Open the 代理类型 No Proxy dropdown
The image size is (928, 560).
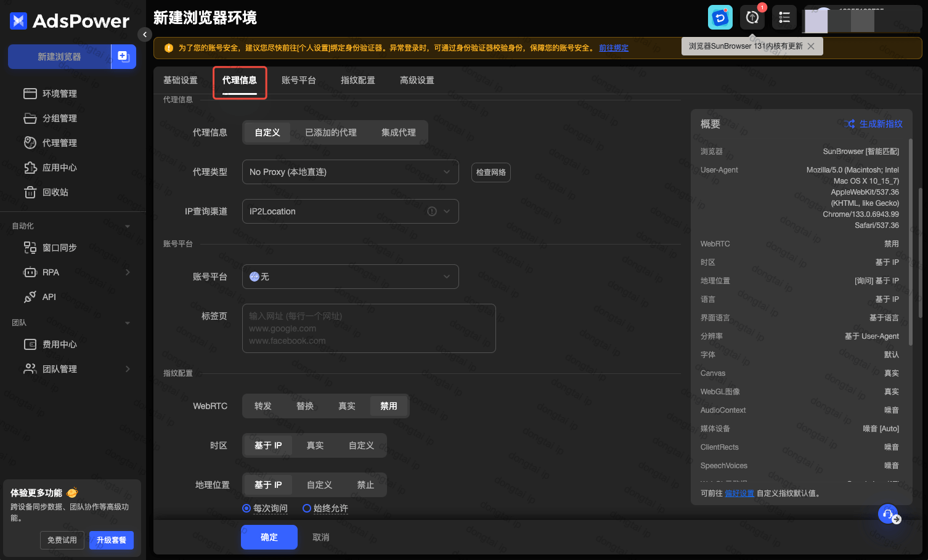coord(350,172)
